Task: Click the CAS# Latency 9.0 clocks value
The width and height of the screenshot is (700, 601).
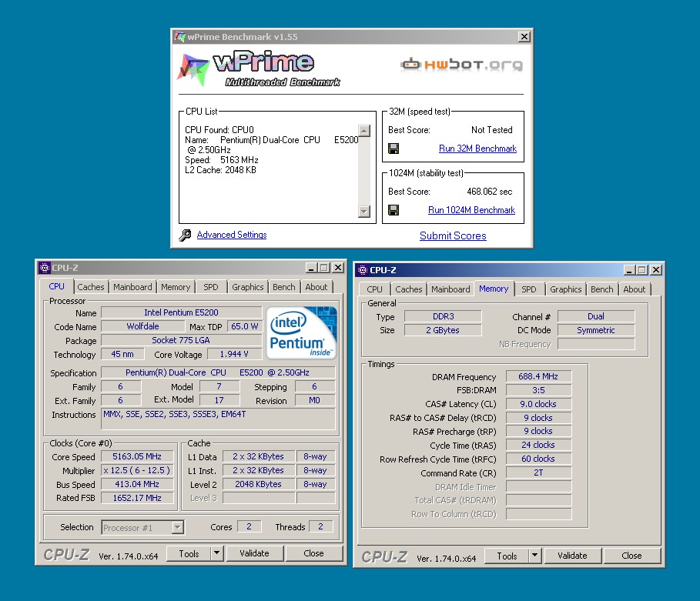Action: [x=538, y=404]
